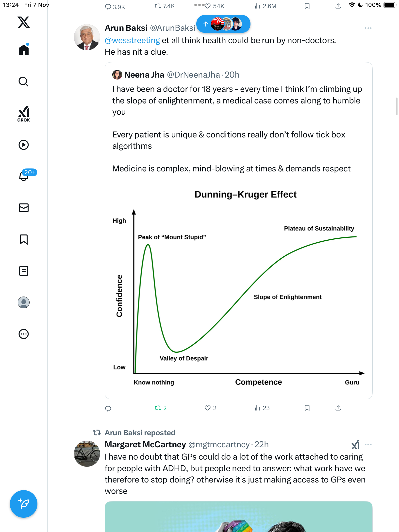399x532 pixels.
Task: Compose a new post with blue button
Action: point(24,504)
